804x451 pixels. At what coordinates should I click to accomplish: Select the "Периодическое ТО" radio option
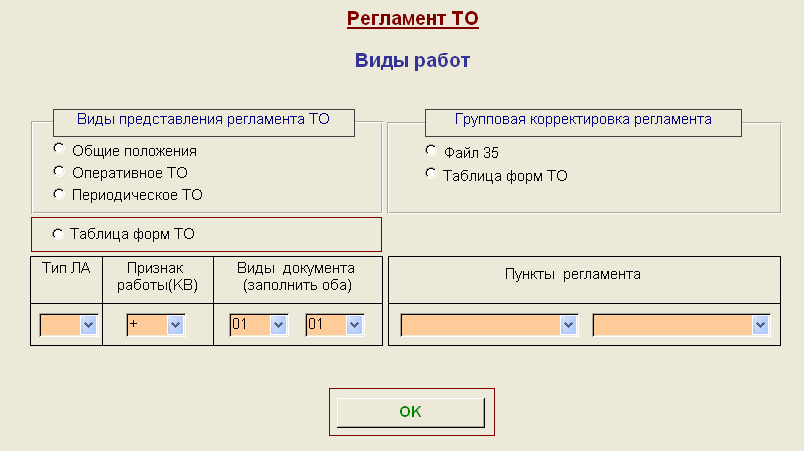click(59, 194)
